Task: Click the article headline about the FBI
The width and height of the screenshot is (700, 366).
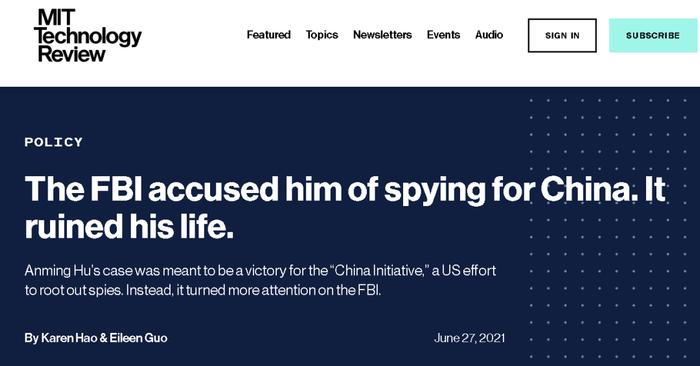Action: [x=345, y=207]
